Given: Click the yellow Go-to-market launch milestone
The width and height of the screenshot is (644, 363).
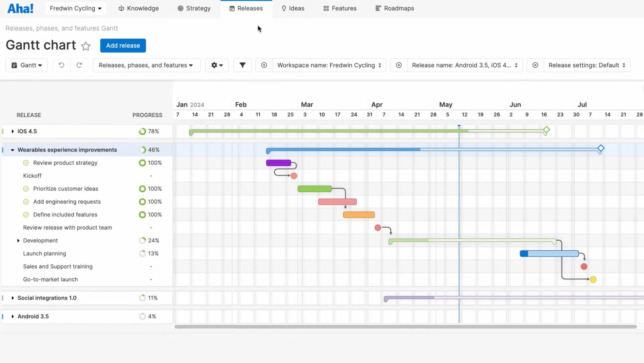Looking at the screenshot, I should coord(593,280).
